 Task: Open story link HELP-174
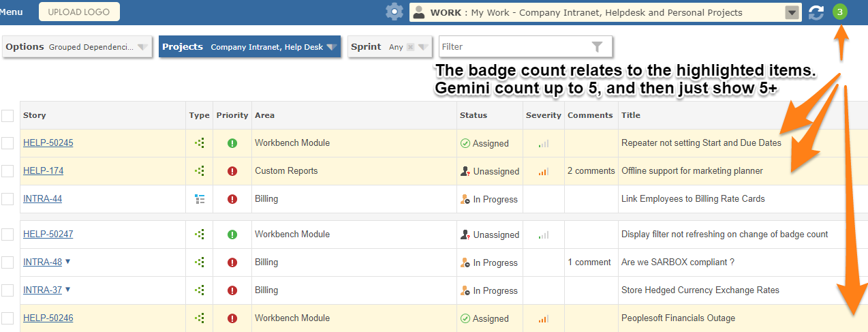[x=44, y=170]
